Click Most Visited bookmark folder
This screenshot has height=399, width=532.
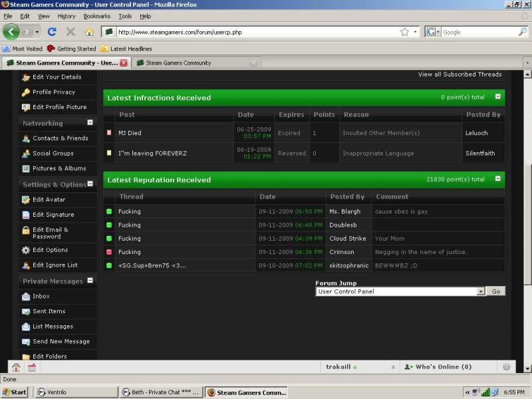click(x=23, y=49)
